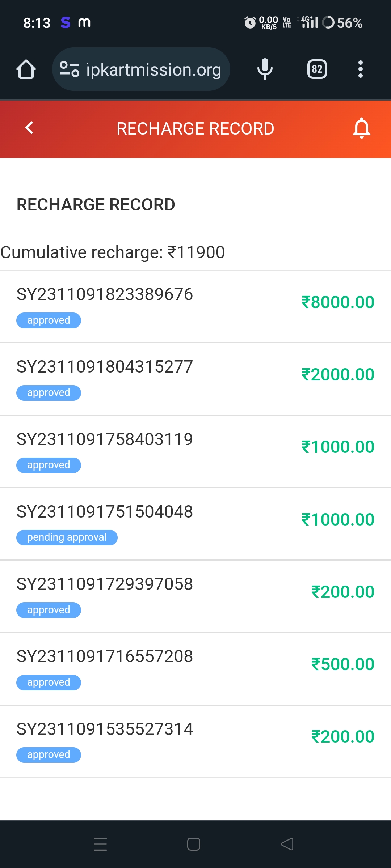Select order SY2311091751504048
Viewport: 391px width, 868px height.
(x=105, y=512)
